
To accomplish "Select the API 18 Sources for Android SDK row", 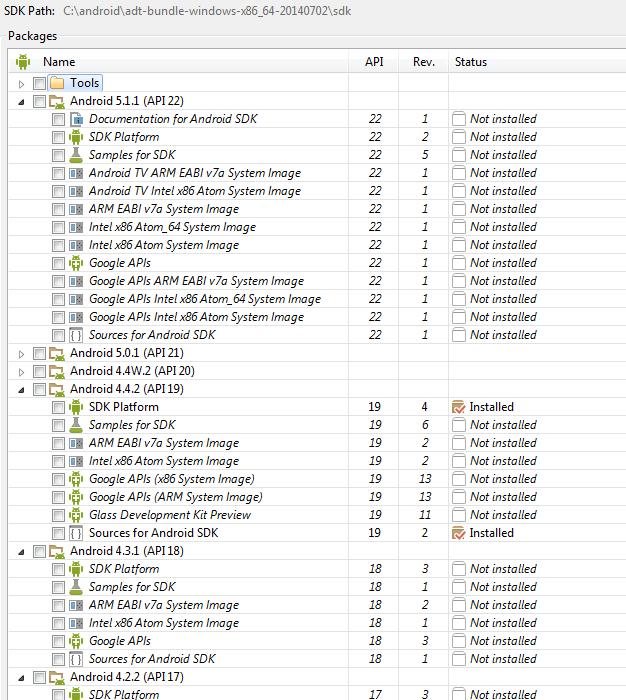I will 317,659.
